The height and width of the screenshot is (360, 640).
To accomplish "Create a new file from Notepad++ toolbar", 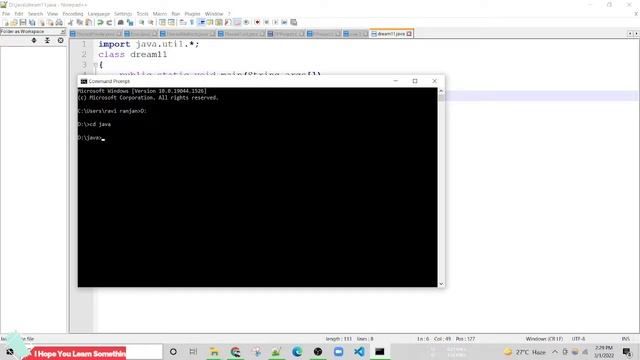I will [x=6, y=22].
